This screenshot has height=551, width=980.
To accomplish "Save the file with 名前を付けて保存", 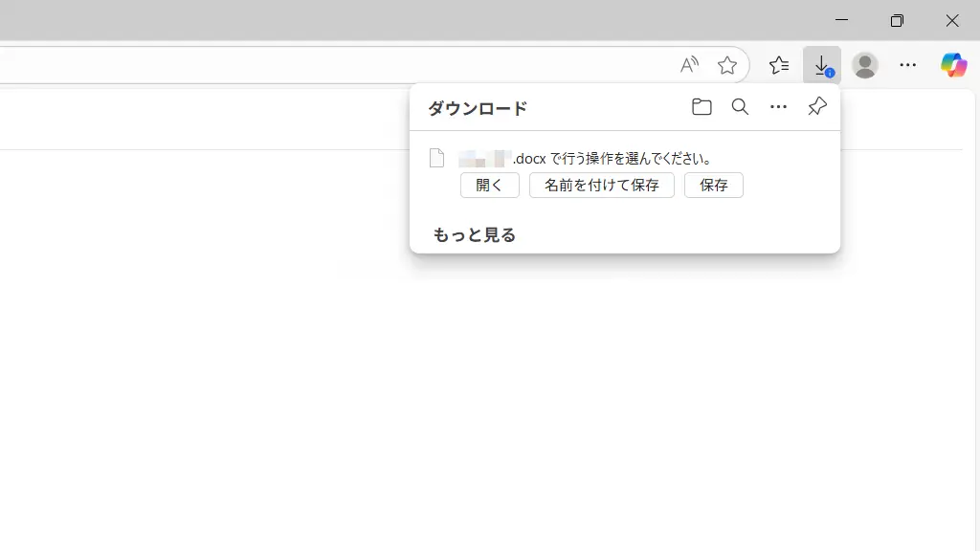I will point(601,185).
